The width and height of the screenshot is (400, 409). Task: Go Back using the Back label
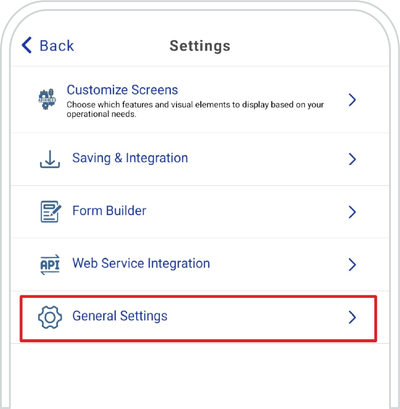pos(57,45)
